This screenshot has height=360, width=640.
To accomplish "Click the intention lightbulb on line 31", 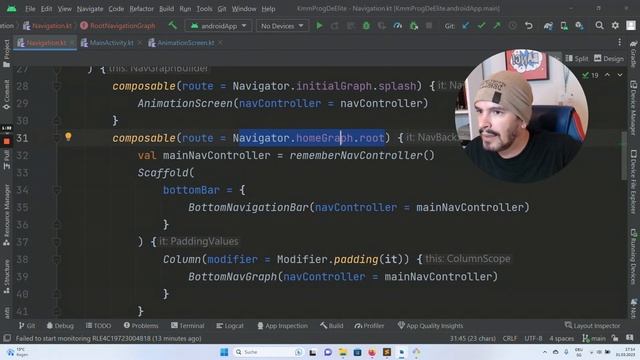I will pos(68,137).
